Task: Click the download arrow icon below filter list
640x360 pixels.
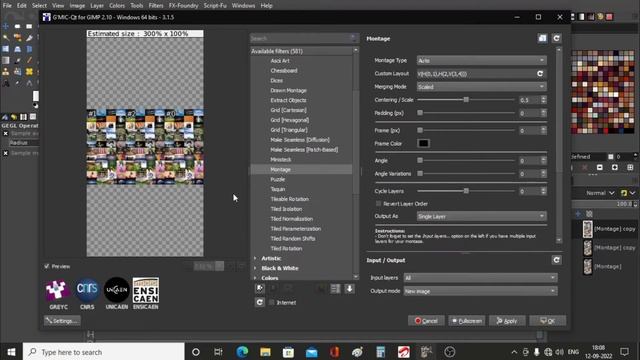Action: tap(349, 289)
